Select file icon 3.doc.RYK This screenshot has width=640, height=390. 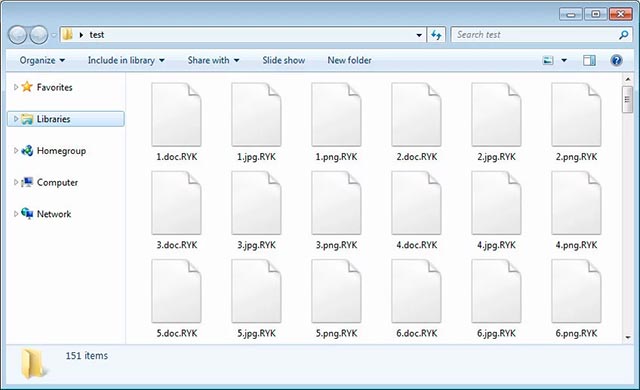[x=176, y=203]
